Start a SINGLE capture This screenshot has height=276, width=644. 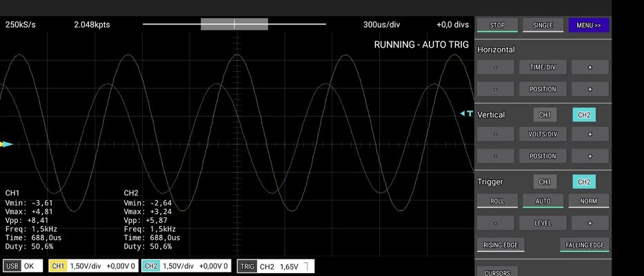click(543, 25)
